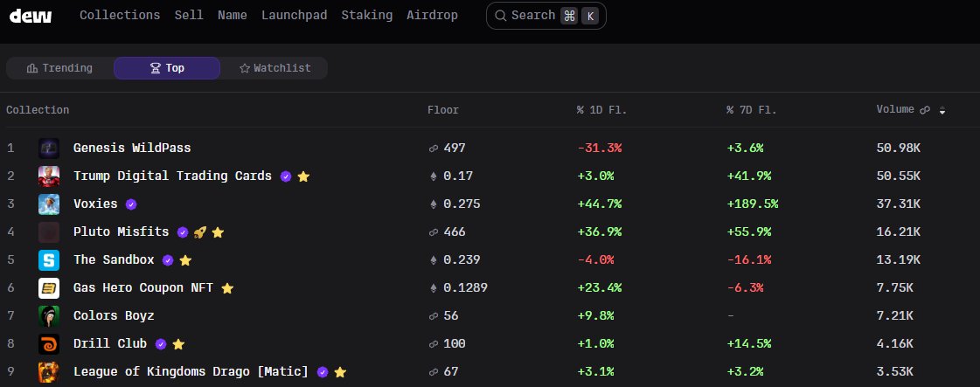Screen dimensions: 980x387
Task: Focus the Search field
Action: click(546, 16)
